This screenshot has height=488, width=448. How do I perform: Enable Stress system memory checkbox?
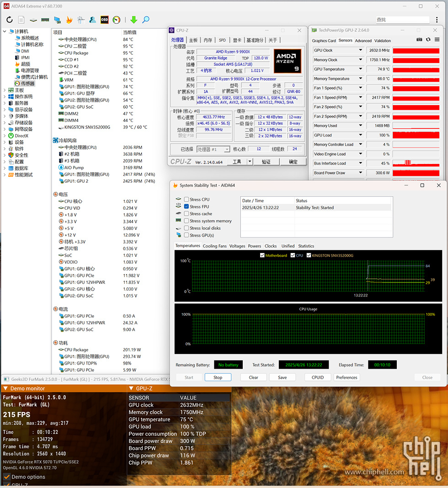pos(187,221)
